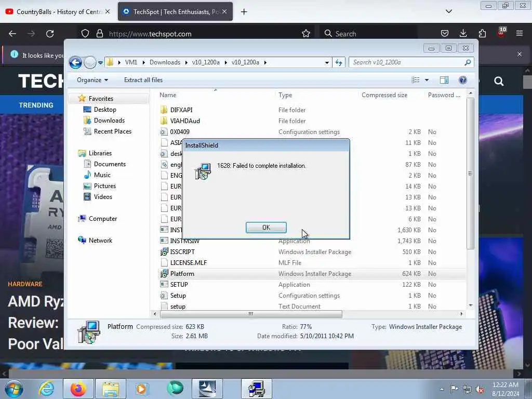Click OK in the InstallShield error dialog

click(x=266, y=228)
